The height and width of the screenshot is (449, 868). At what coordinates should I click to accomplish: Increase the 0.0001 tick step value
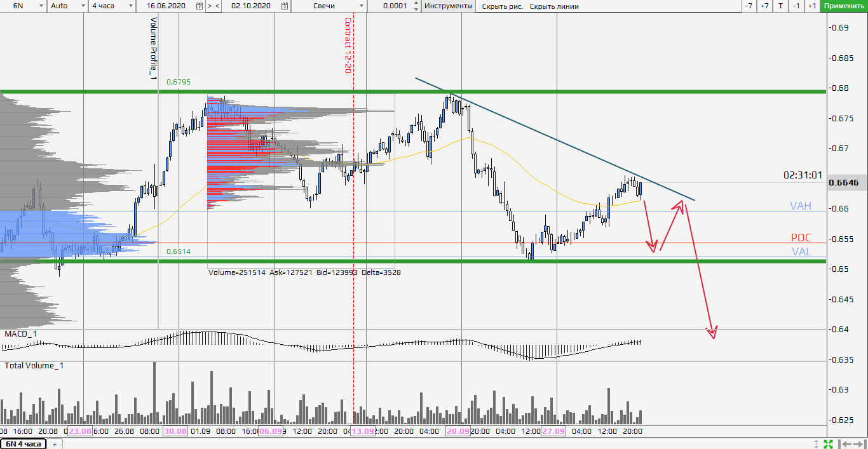[416, 3]
